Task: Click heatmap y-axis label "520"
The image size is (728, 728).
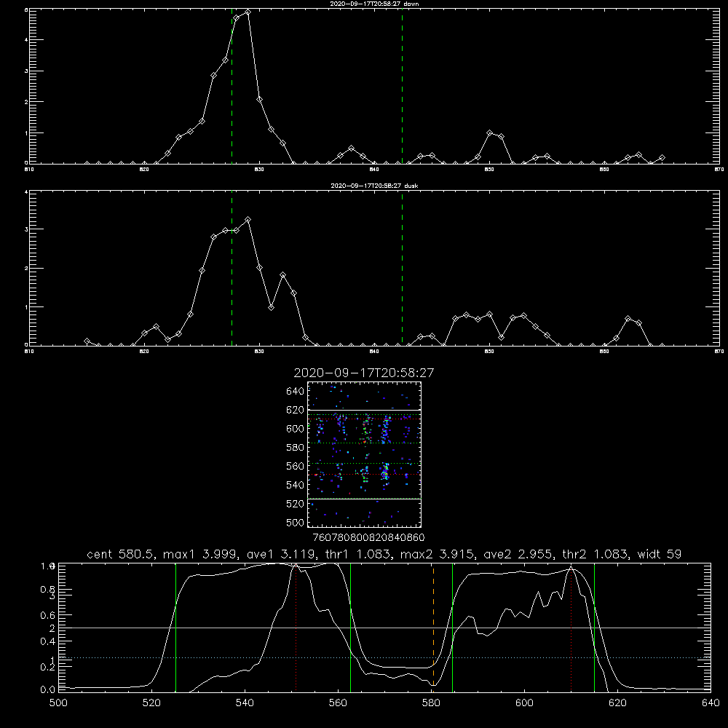Action: (296, 504)
